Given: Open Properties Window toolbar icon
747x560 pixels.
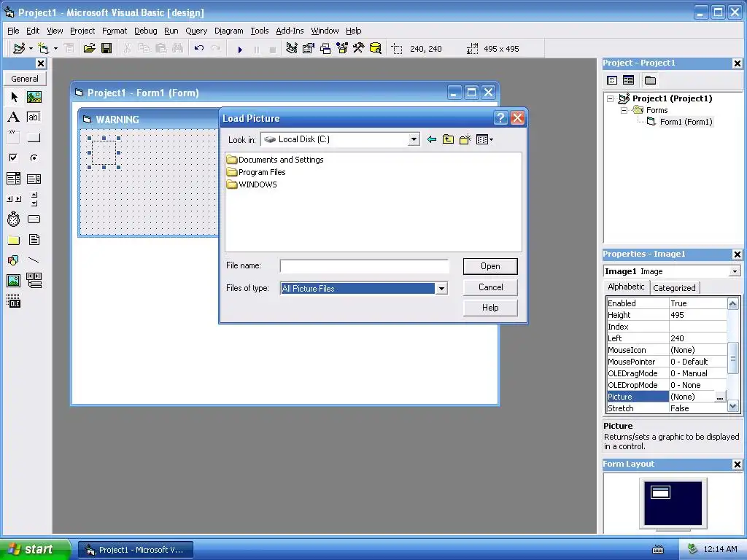Looking at the screenshot, I should coord(309,48).
